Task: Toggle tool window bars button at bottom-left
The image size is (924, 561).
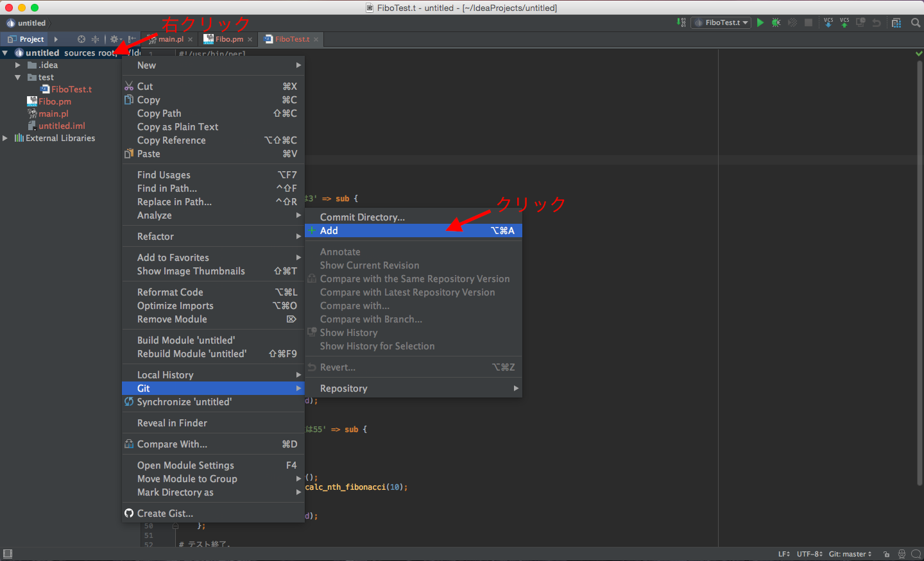Action: click(x=8, y=554)
